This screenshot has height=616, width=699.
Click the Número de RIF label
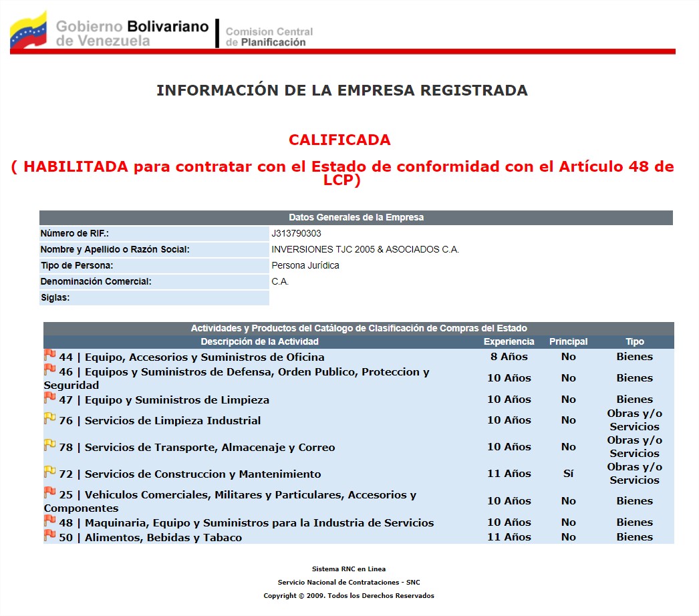[74, 234]
